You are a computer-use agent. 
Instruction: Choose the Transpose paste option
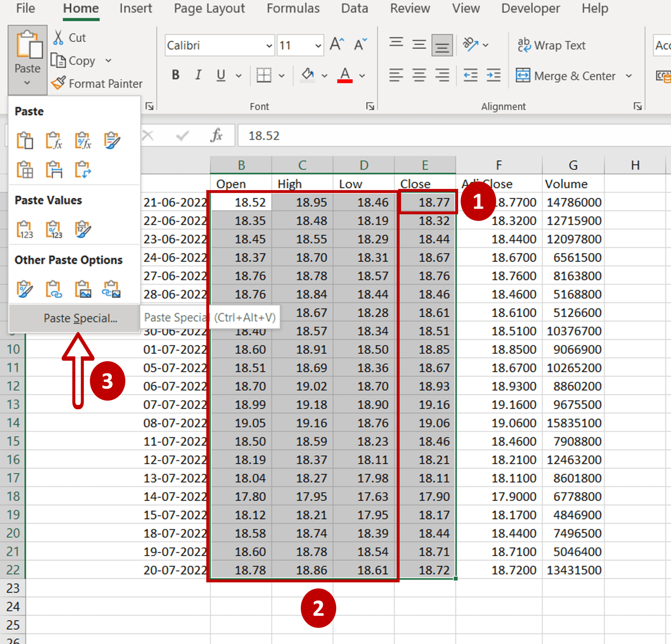[83, 169]
